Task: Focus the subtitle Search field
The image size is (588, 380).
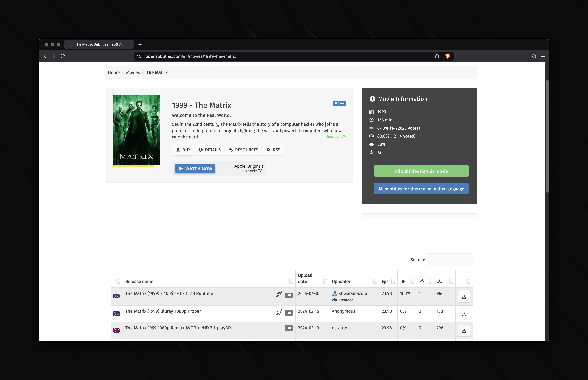Action: (450, 260)
